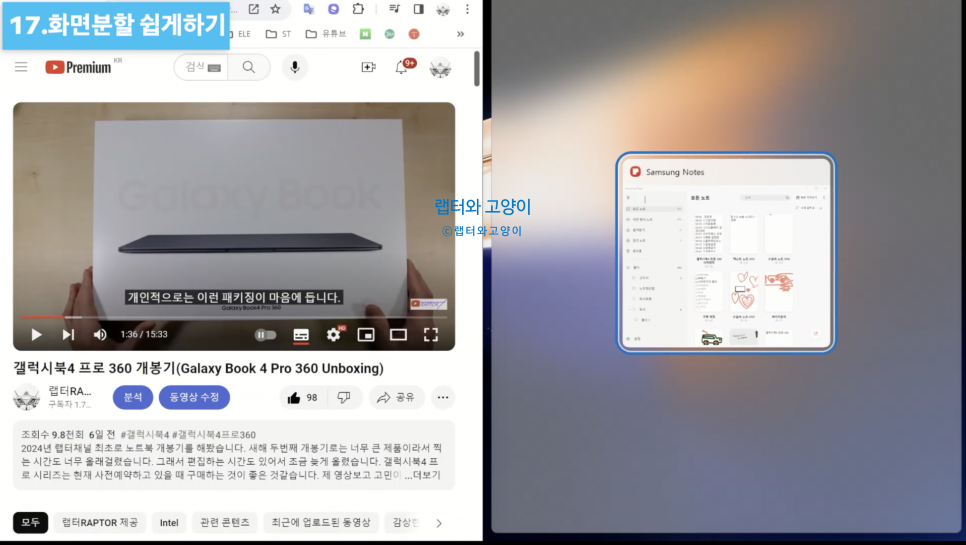Open the ELE bookmark folder

point(241,34)
